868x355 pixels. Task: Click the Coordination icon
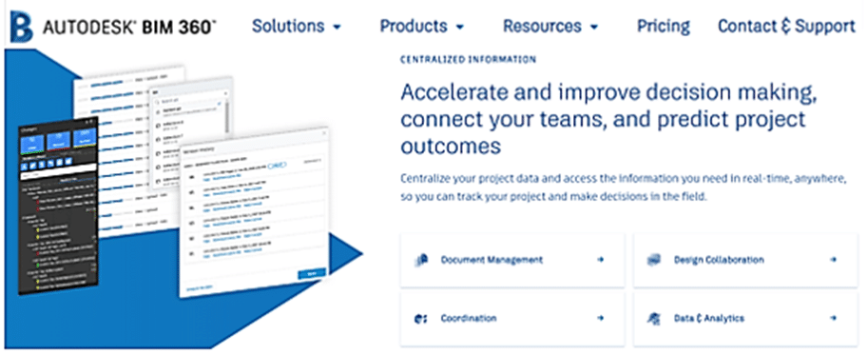coord(420,319)
